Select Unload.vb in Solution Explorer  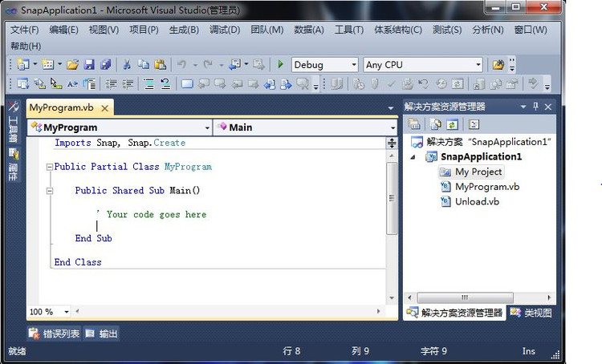coord(477,201)
